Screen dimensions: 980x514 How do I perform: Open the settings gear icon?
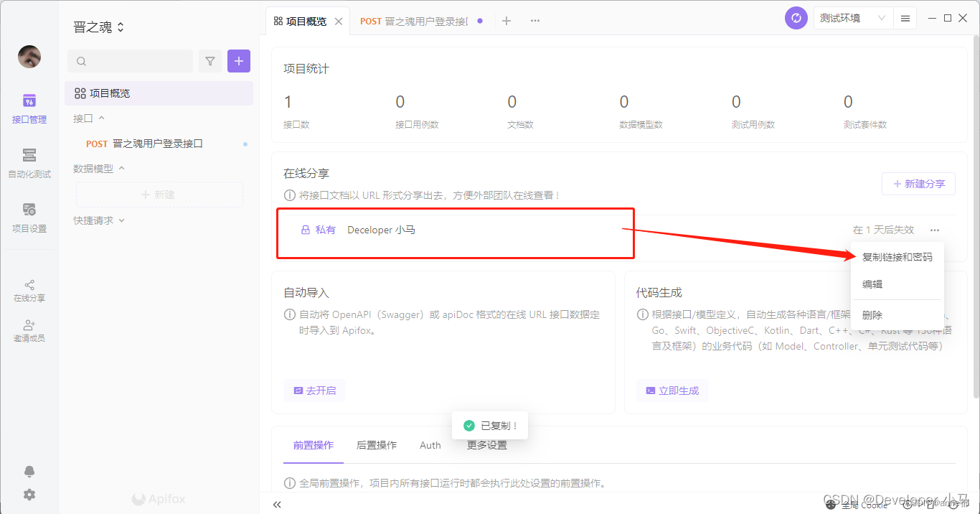[29, 495]
